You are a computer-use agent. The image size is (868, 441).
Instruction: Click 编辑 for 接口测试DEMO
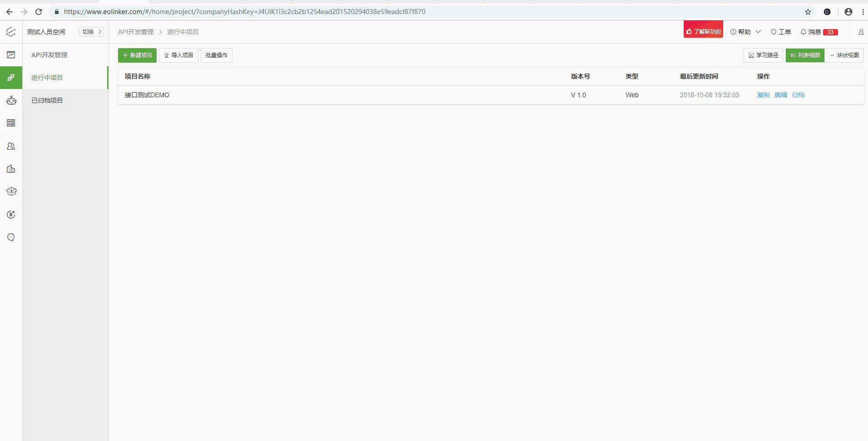click(781, 95)
